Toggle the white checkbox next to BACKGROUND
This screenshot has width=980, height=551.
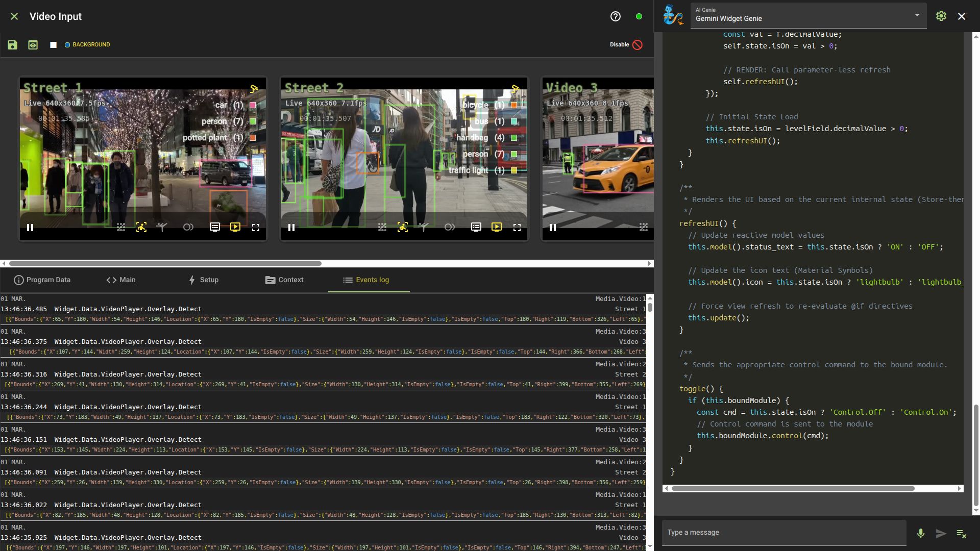pyautogui.click(x=53, y=45)
